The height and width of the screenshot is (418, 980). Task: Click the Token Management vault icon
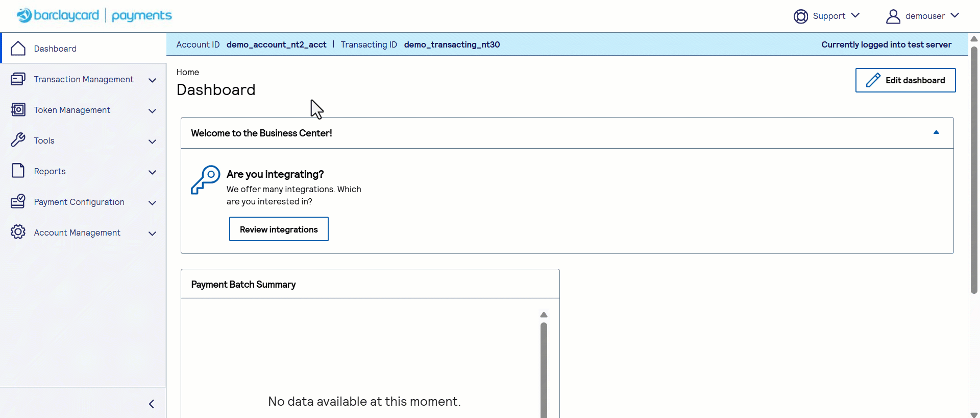[x=18, y=110]
